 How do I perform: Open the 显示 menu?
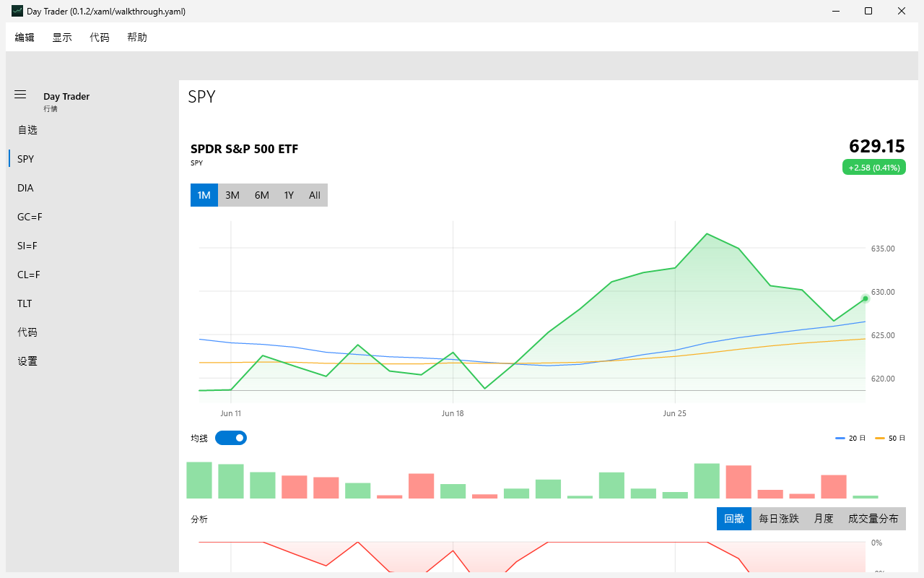[x=62, y=38]
